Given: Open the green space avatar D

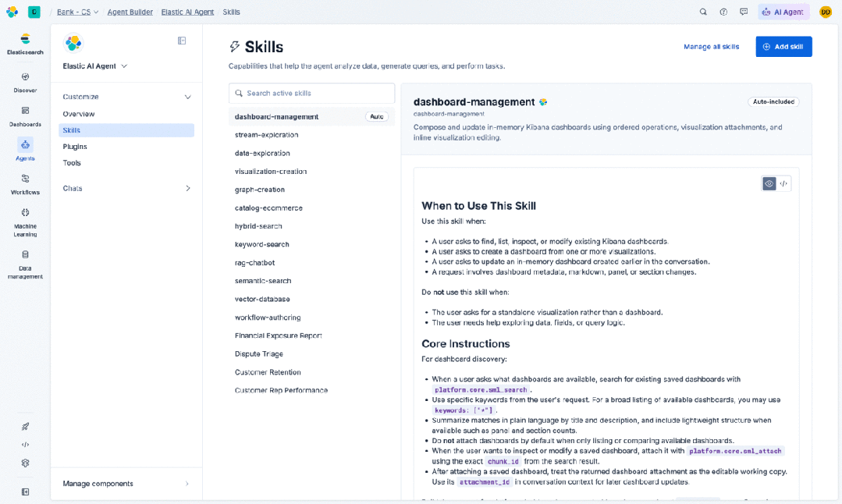Looking at the screenshot, I should click(34, 12).
